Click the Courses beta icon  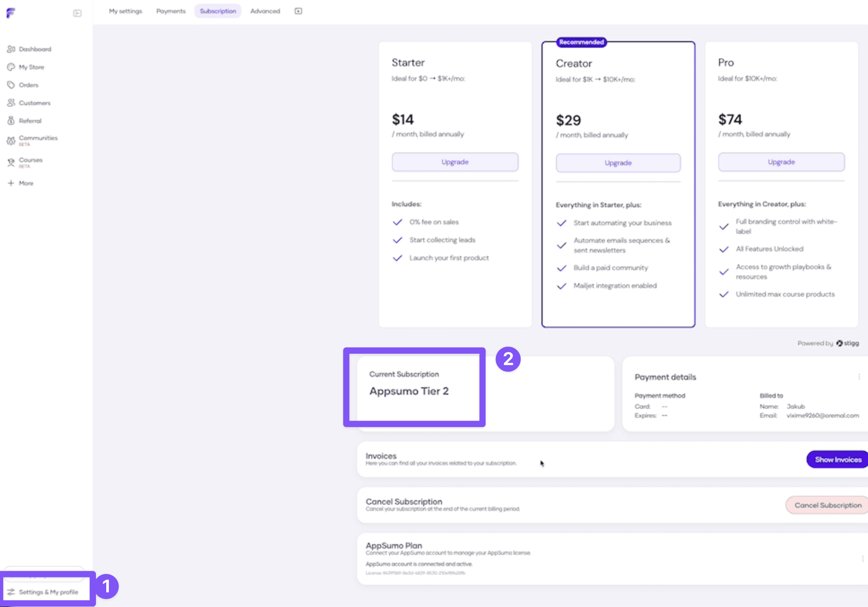coord(11,162)
